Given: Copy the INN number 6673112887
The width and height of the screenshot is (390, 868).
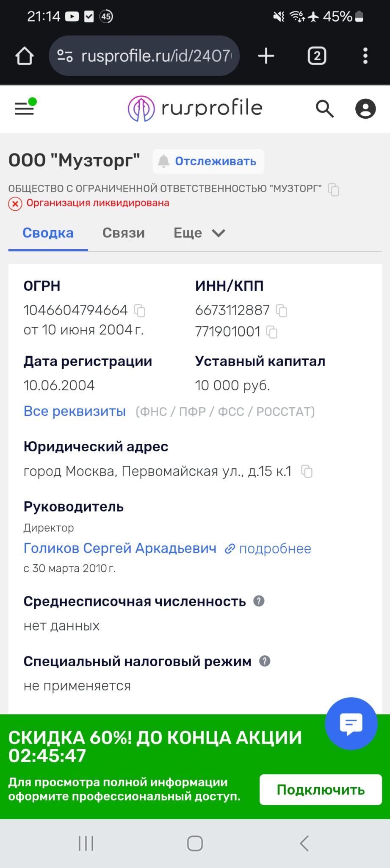Looking at the screenshot, I should point(281,311).
